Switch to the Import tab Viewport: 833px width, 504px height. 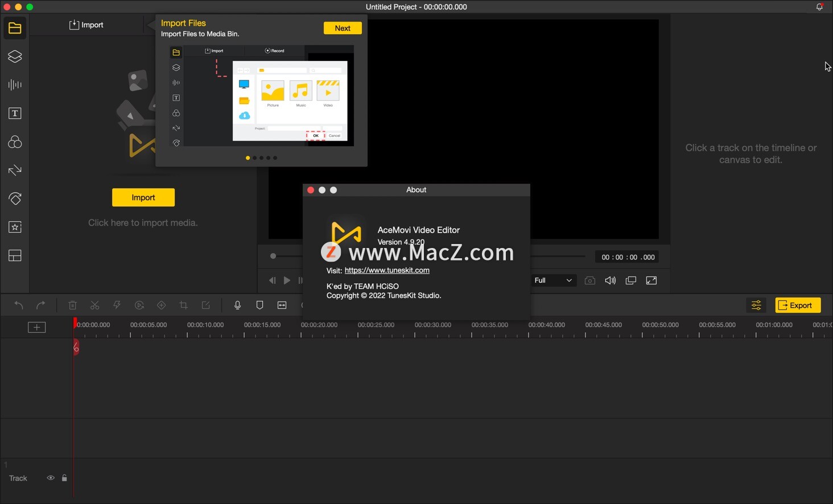tap(86, 25)
